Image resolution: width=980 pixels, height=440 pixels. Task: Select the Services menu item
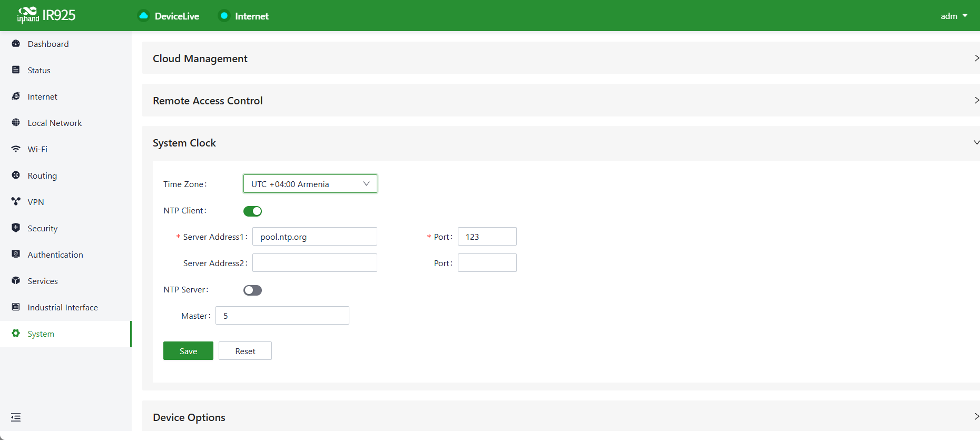(66, 281)
